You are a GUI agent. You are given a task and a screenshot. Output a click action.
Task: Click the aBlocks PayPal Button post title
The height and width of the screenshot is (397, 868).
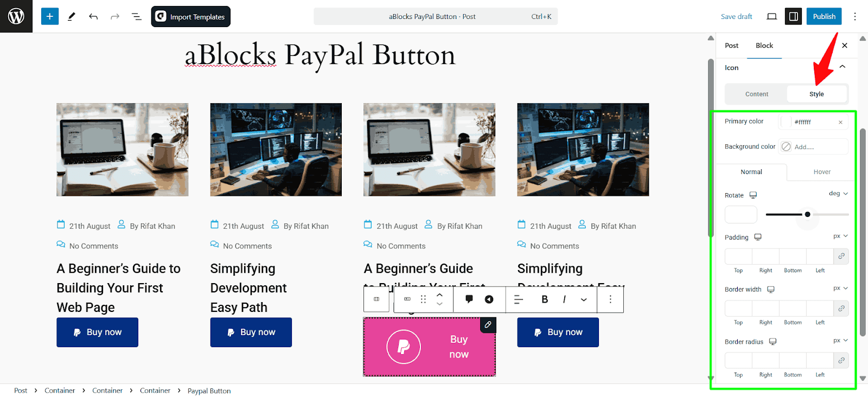pos(320,55)
